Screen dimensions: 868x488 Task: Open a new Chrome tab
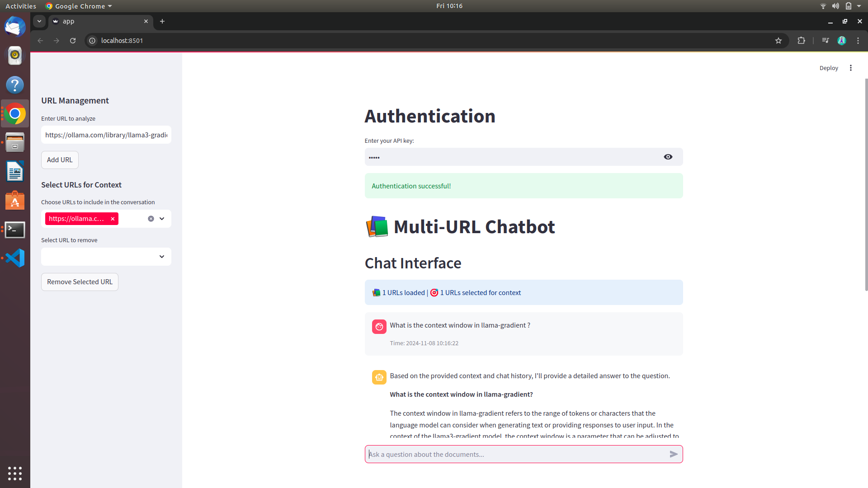(x=162, y=21)
